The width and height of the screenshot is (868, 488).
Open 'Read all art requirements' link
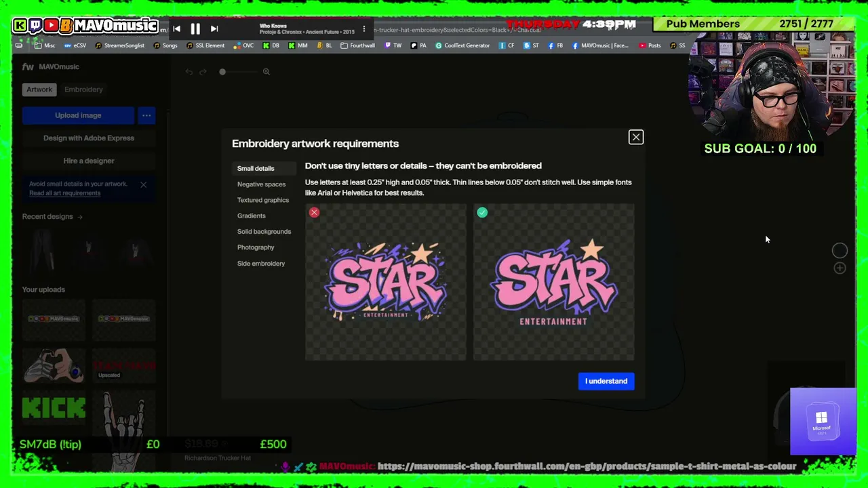64,193
